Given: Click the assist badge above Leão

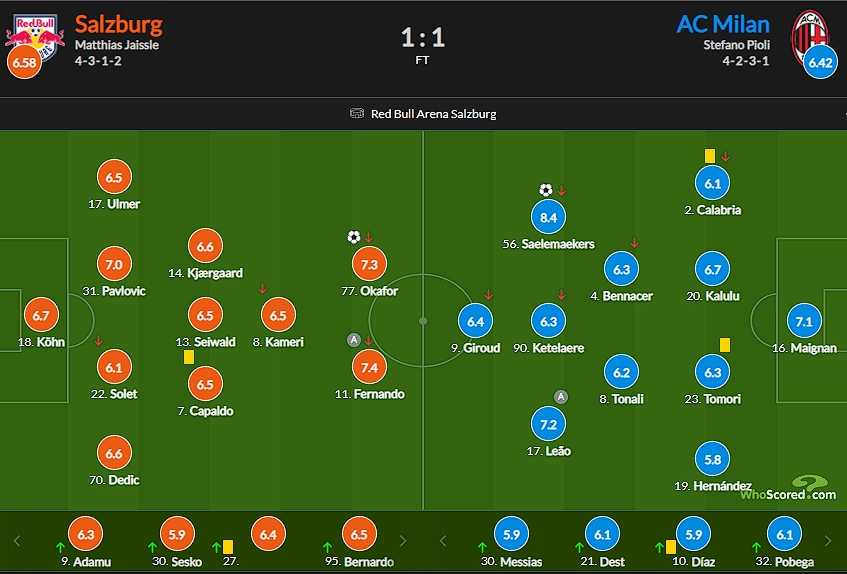Looking at the screenshot, I should (561, 397).
